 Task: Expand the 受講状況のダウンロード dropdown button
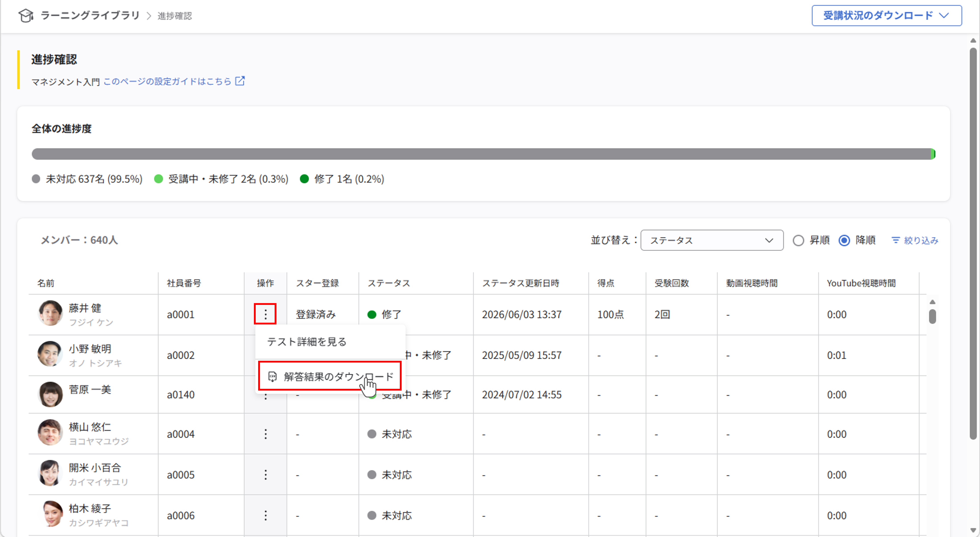887,16
